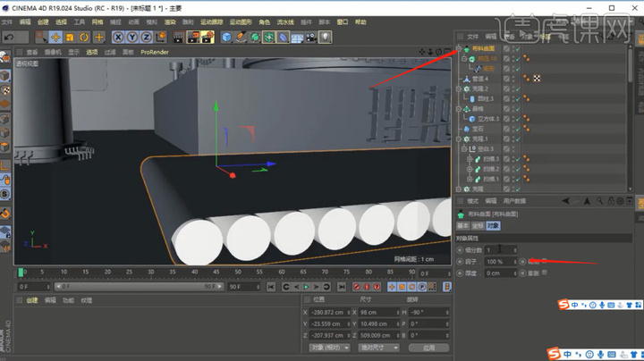
Task: Switch to the 对象 attribute tab
Action: (493, 225)
